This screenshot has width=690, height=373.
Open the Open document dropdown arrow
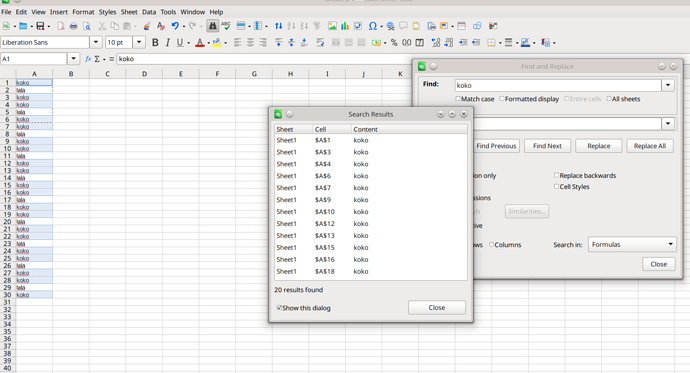(32, 27)
